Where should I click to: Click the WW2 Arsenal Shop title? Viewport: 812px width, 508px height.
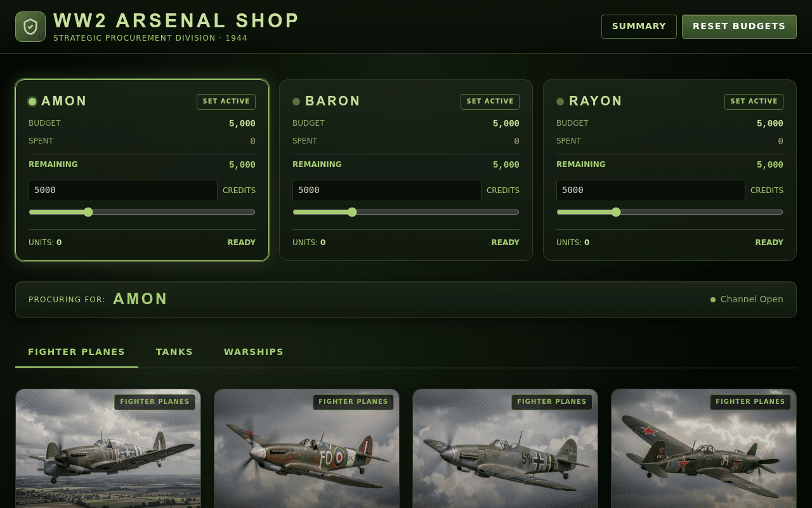click(x=176, y=21)
